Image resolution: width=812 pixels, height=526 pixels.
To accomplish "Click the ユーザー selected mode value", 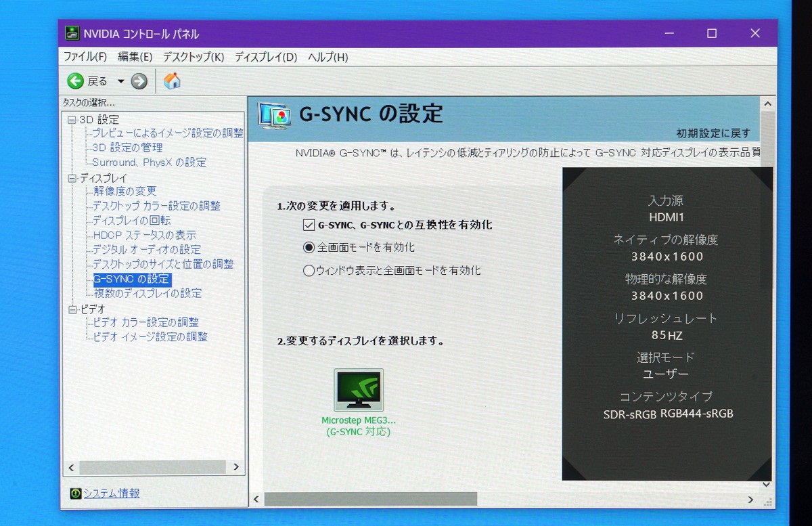I will (667, 374).
